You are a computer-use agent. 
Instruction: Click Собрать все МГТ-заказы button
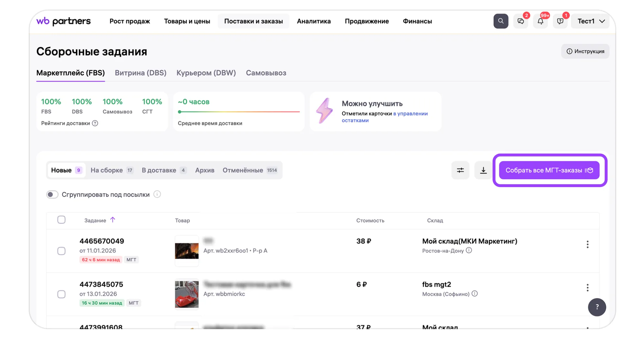[x=549, y=170]
